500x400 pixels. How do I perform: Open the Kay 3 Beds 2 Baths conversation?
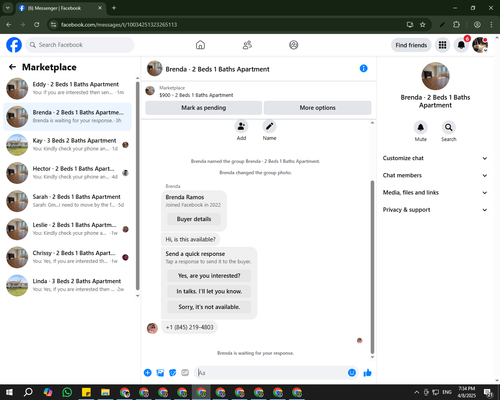(67, 145)
